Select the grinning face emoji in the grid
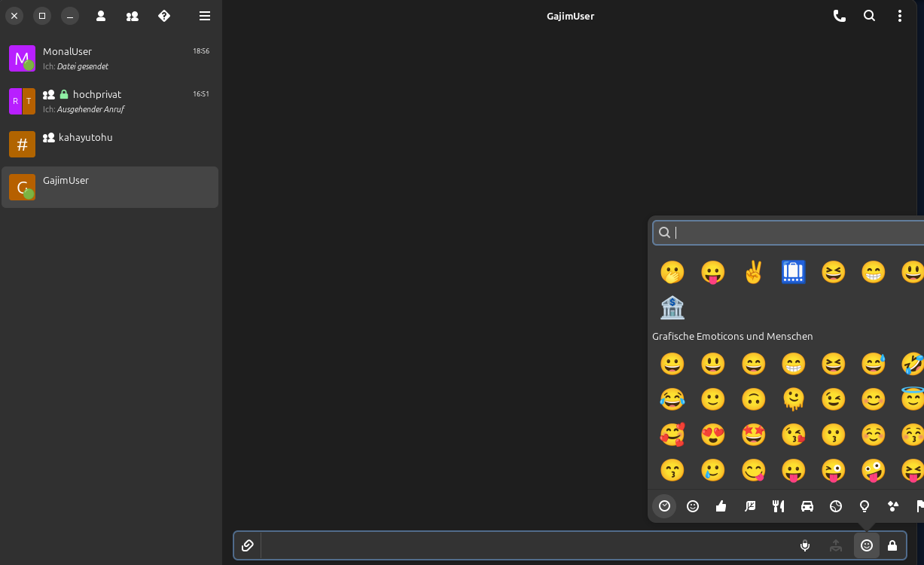Viewport: 924px width, 565px height. click(x=672, y=364)
